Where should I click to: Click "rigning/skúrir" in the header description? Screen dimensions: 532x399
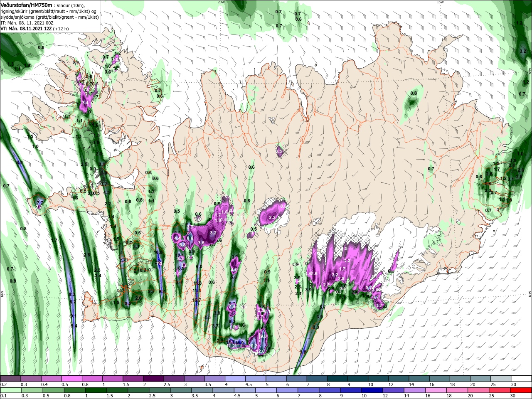pos(13,11)
